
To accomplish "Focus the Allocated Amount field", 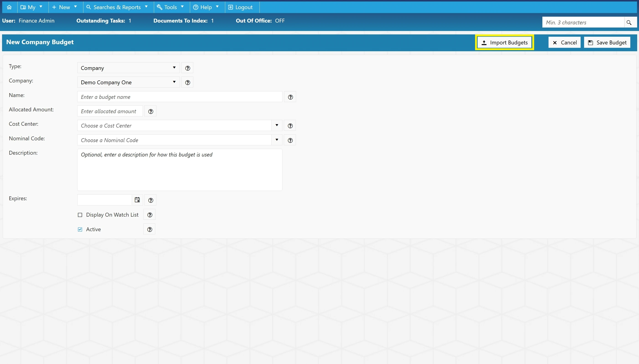I will click(x=110, y=111).
